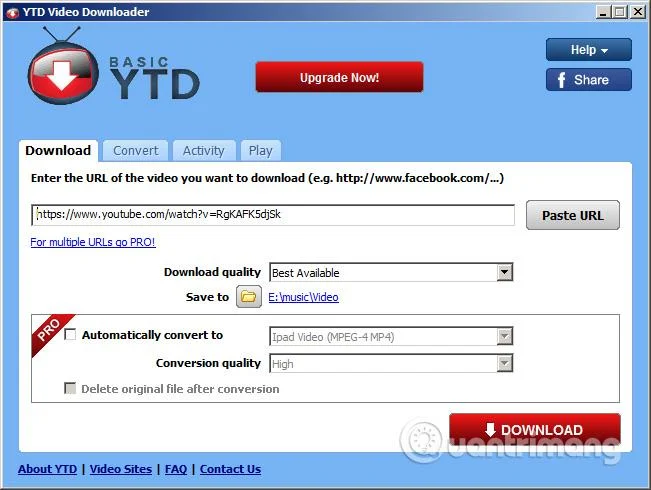Tick Delete original file after conversion checkbox
Image resolution: width=651 pixels, height=490 pixels.
[x=70, y=388]
